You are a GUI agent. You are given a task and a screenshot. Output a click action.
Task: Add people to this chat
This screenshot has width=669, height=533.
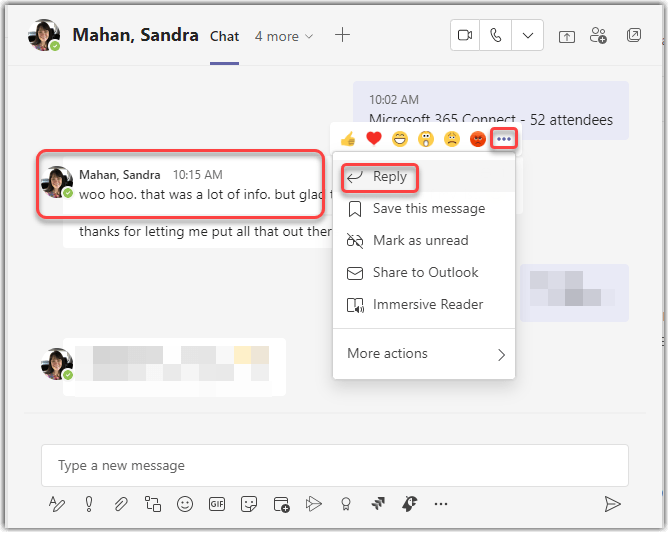click(599, 36)
